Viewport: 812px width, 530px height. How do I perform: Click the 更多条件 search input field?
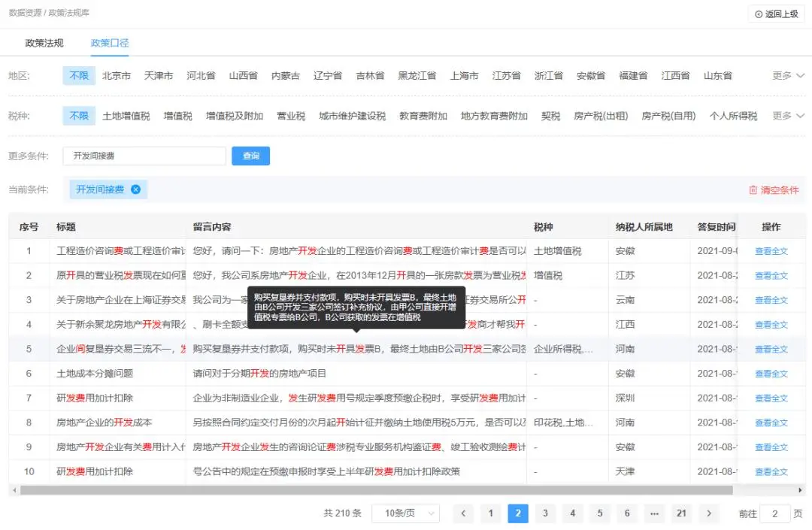coord(143,156)
